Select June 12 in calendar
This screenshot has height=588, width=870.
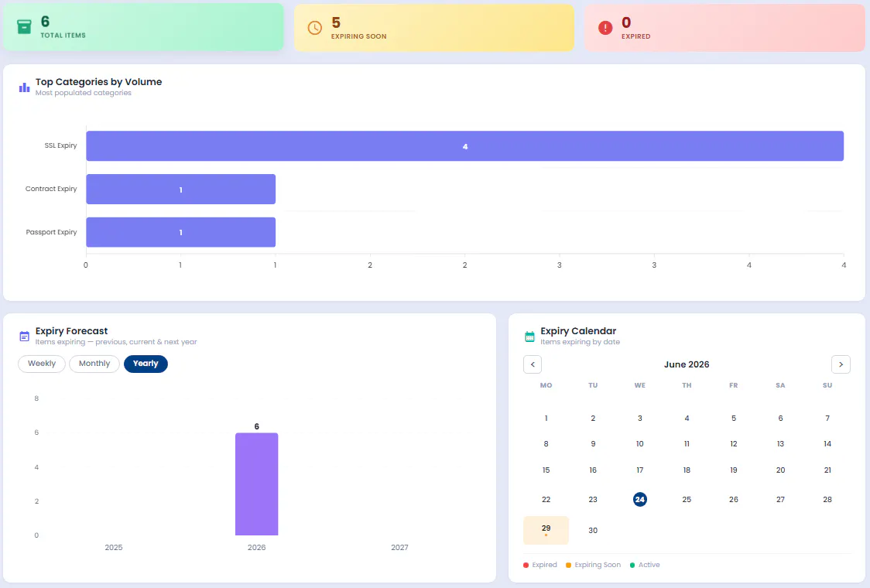point(734,444)
